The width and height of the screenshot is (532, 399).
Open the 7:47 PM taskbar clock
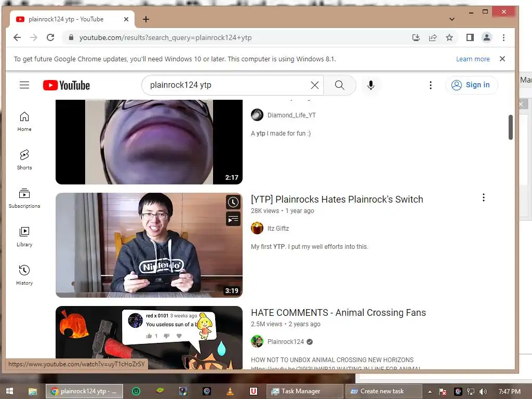509,392
